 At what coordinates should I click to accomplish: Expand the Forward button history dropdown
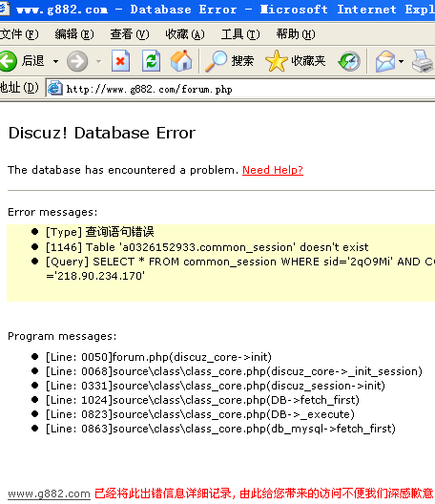[x=98, y=61]
